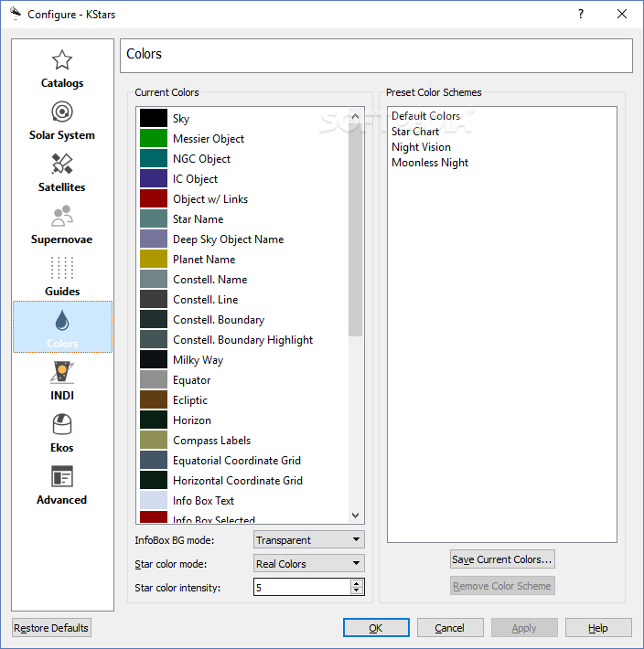Open the INDI settings icon
The height and width of the screenshot is (649, 644).
62,372
